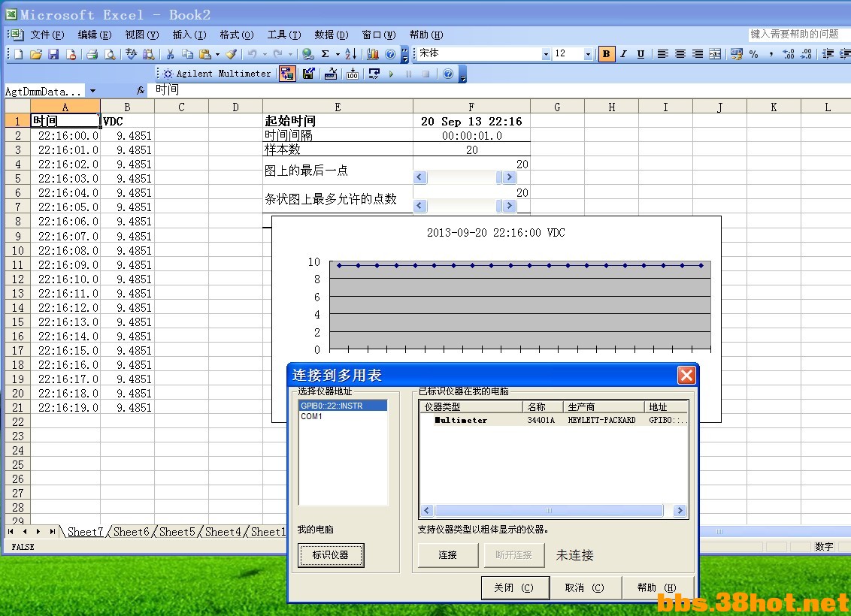The width and height of the screenshot is (851, 616).
Task: Apply percent style formatting
Action: 754,53
